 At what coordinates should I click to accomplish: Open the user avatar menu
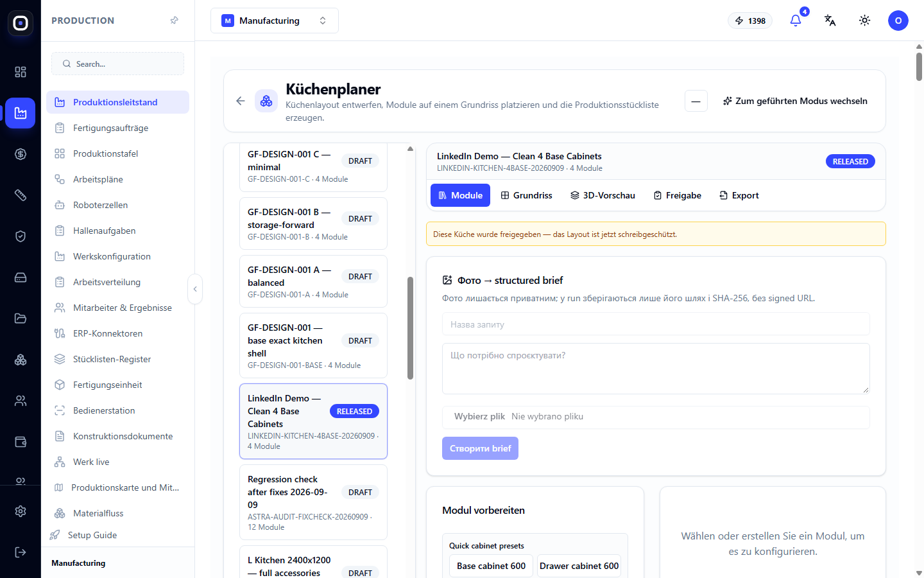898,21
